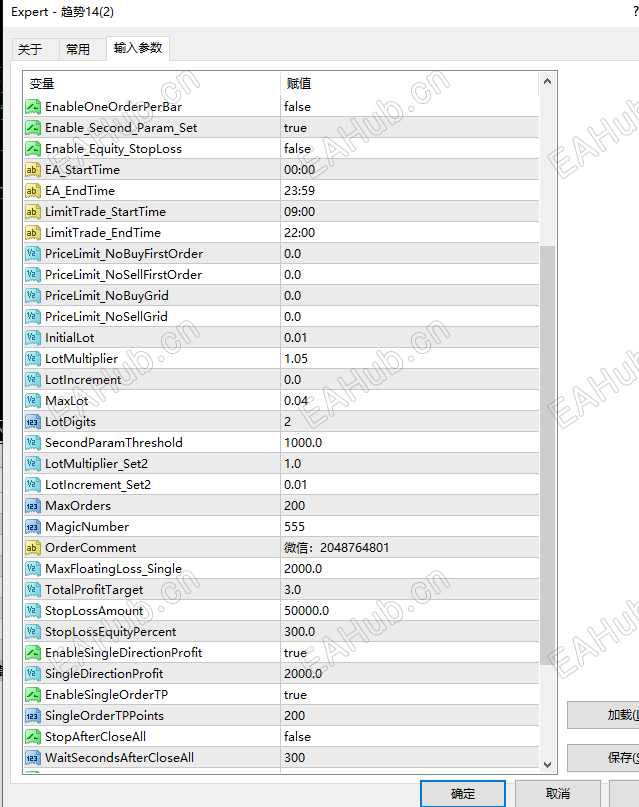Click the PriceLimit_NoBuyFirstOrder double icon
The width and height of the screenshot is (639, 807).
coord(32,254)
